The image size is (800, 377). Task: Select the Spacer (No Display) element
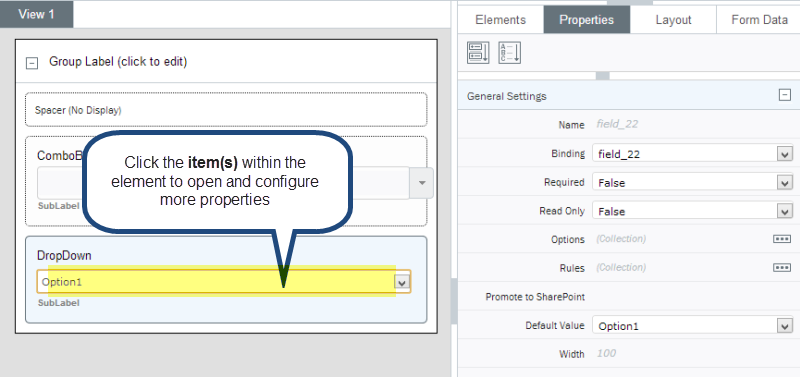[226, 110]
